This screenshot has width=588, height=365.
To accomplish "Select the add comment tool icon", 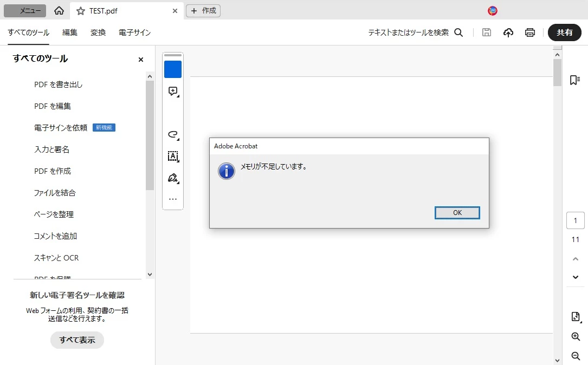I will (173, 92).
